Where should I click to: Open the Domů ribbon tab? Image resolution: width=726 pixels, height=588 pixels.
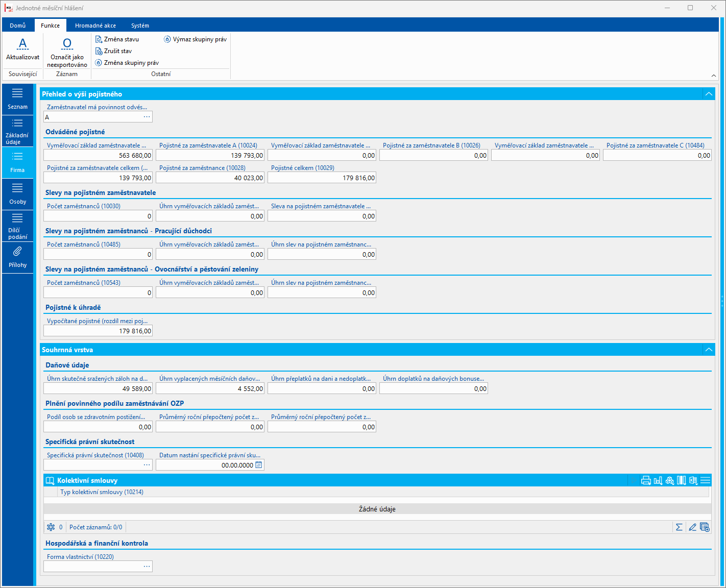pyautogui.click(x=18, y=26)
